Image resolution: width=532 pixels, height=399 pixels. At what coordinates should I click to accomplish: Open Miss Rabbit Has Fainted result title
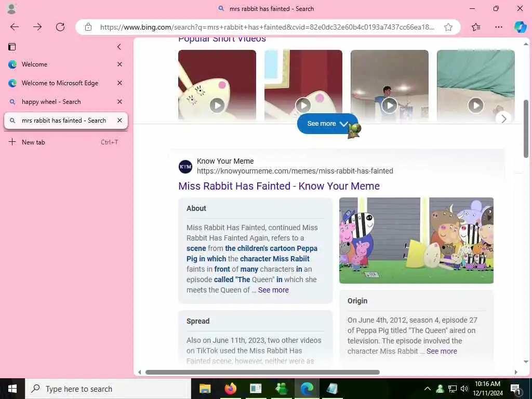coord(279,186)
